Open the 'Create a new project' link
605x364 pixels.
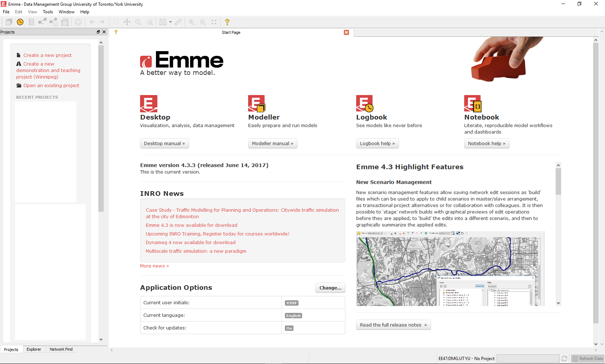coord(47,55)
